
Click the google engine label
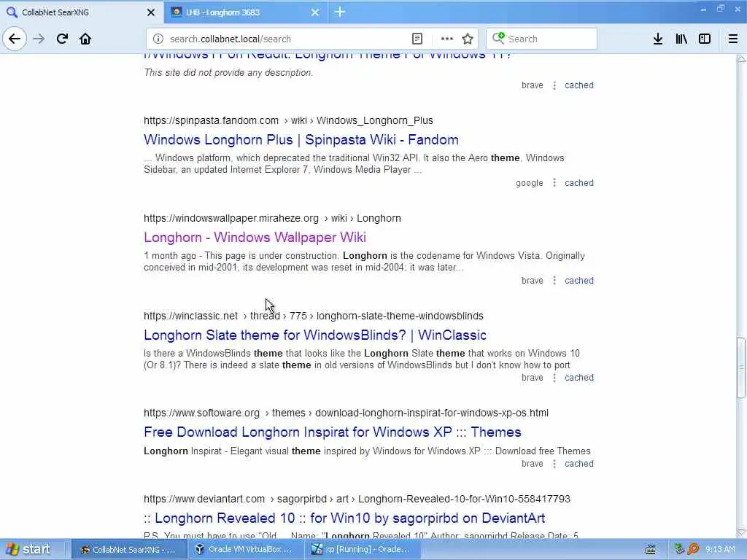530,183
